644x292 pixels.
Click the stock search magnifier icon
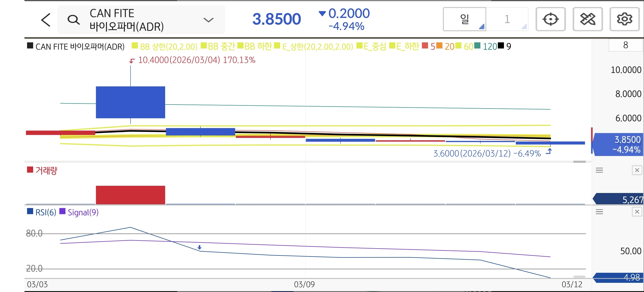click(74, 20)
